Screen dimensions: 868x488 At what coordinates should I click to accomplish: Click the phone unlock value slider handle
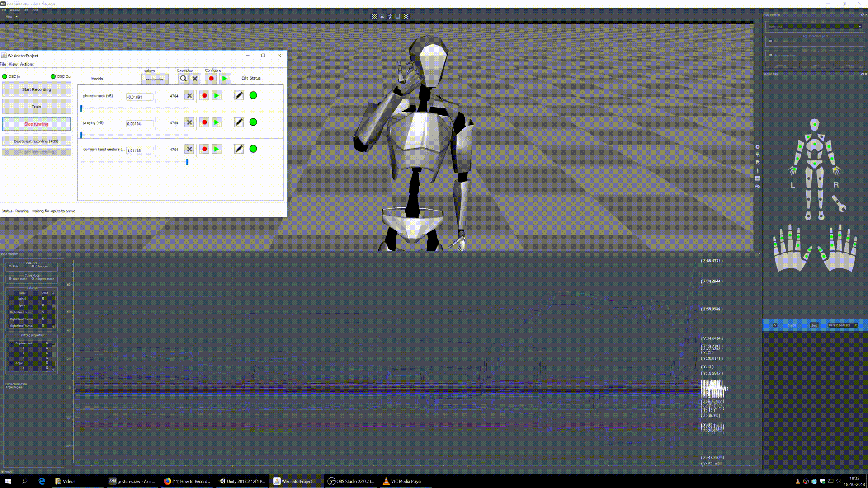pos(81,108)
